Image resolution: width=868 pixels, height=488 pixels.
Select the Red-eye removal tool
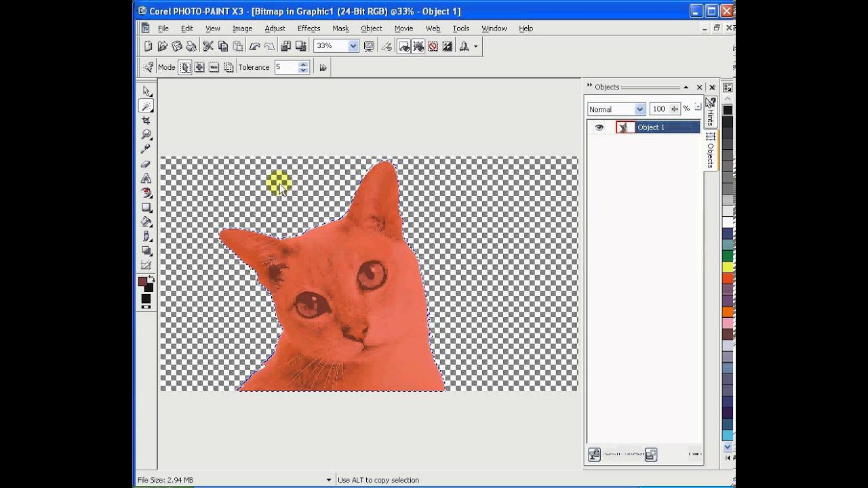point(146,193)
